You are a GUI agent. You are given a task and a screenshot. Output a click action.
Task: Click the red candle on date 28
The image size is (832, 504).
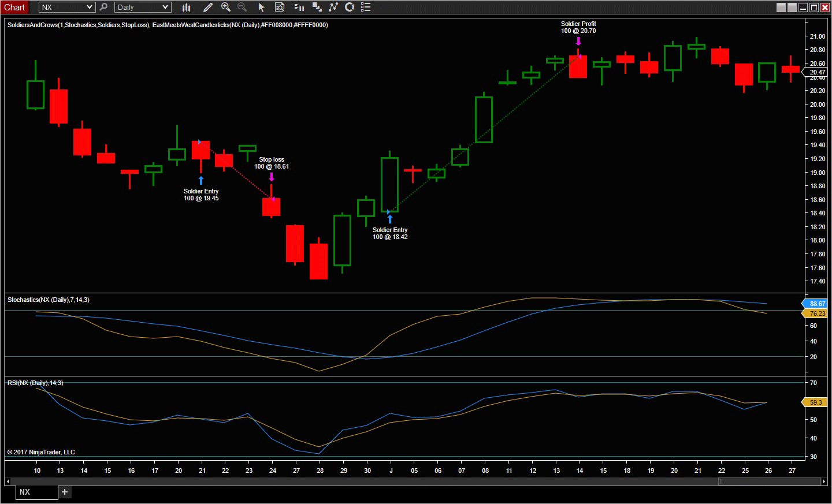tap(318, 261)
